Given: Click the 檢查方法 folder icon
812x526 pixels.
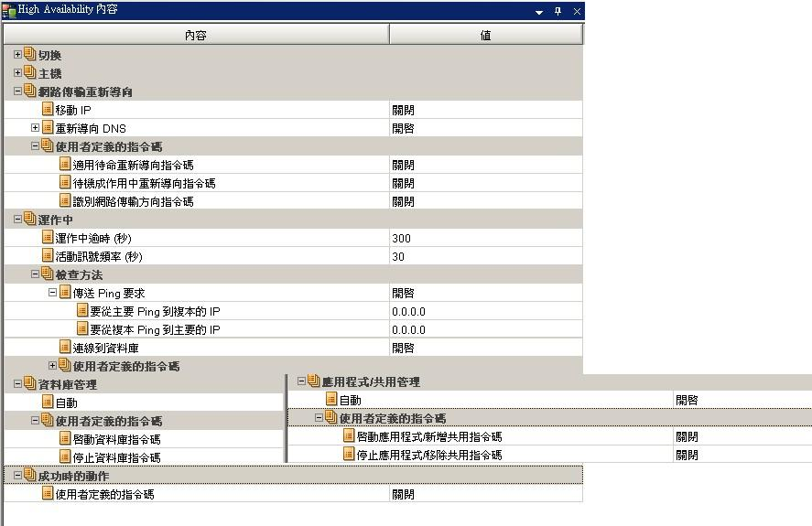Looking at the screenshot, I should [48, 274].
